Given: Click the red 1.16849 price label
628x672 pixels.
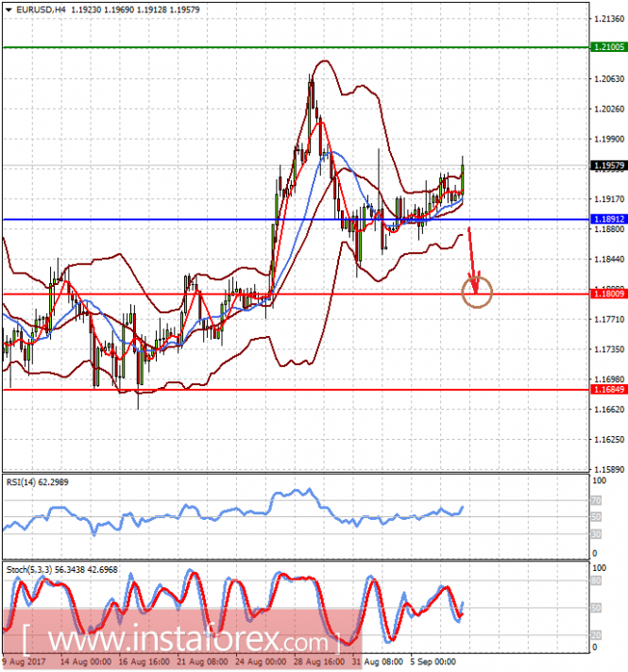Looking at the screenshot, I should (x=609, y=389).
